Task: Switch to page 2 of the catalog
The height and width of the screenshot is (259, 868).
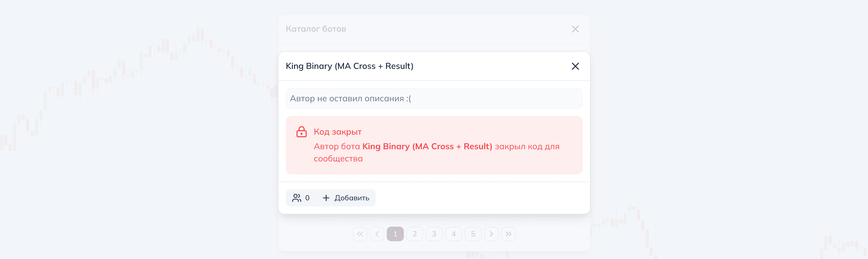Action: coord(415,234)
